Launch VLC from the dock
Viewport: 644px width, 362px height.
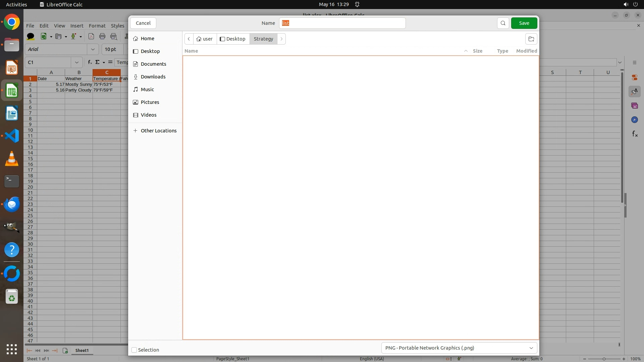(12, 159)
